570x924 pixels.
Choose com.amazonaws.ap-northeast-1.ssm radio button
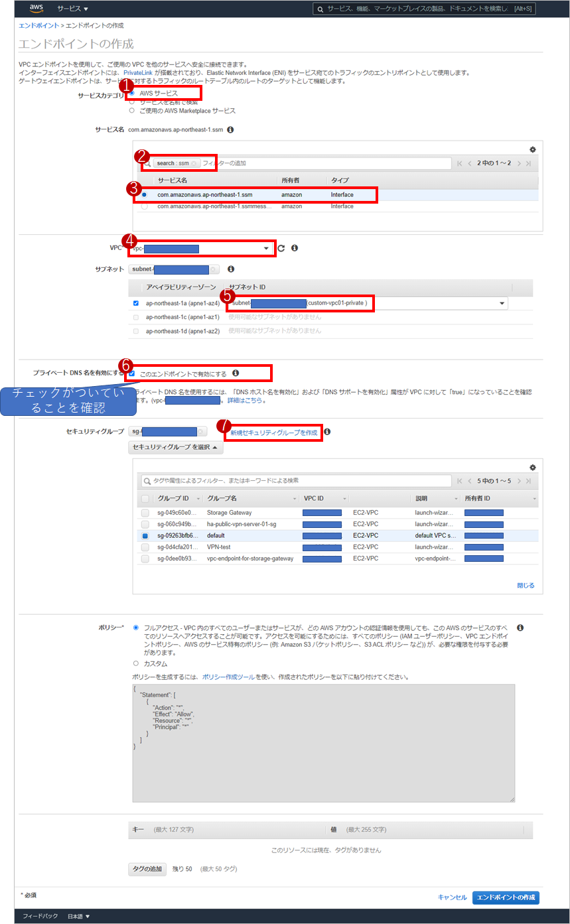tap(144, 195)
